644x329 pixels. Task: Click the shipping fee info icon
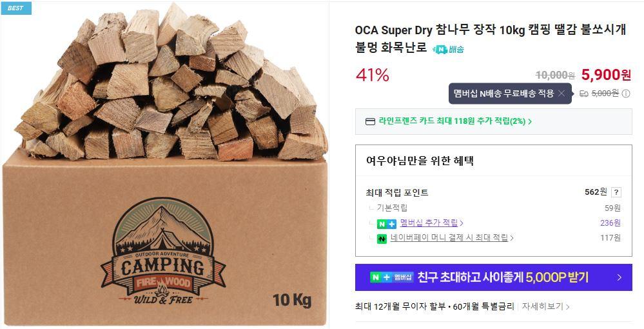click(626, 94)
